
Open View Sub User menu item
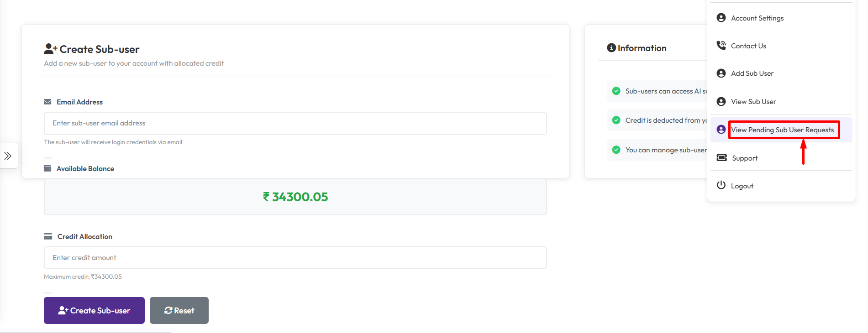click(753, 102)
